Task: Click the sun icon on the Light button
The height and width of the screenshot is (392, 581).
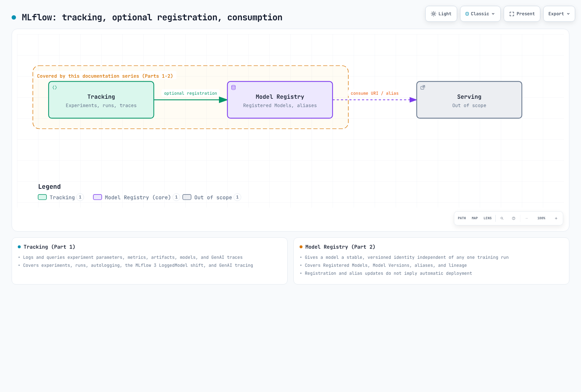Action: [x=434, y=14]
